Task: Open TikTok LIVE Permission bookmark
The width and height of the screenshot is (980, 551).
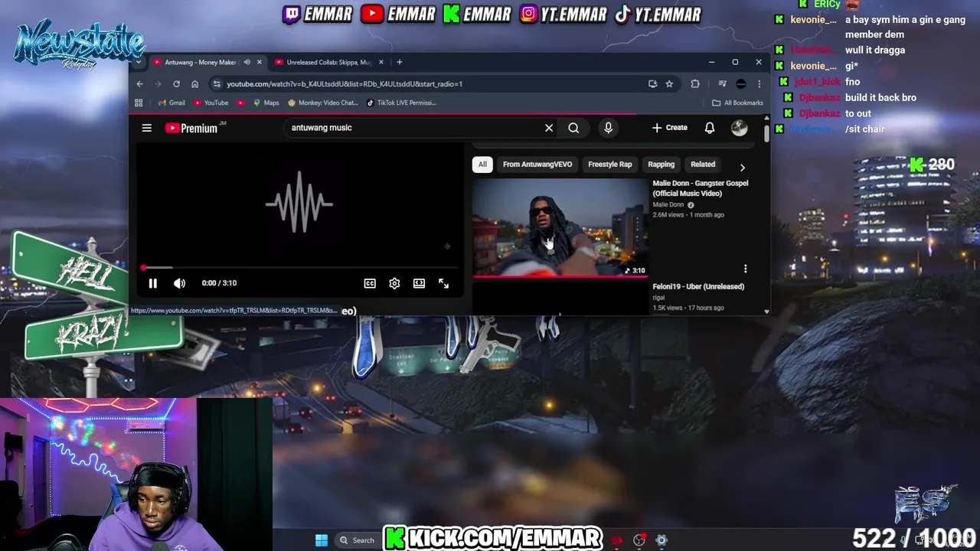Action: tap(401, 103)
